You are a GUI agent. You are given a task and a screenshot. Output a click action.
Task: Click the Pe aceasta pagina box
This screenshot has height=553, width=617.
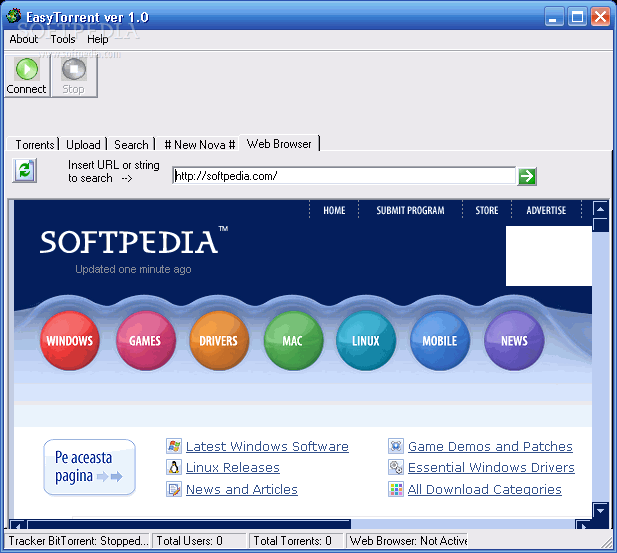coord(89,467)
